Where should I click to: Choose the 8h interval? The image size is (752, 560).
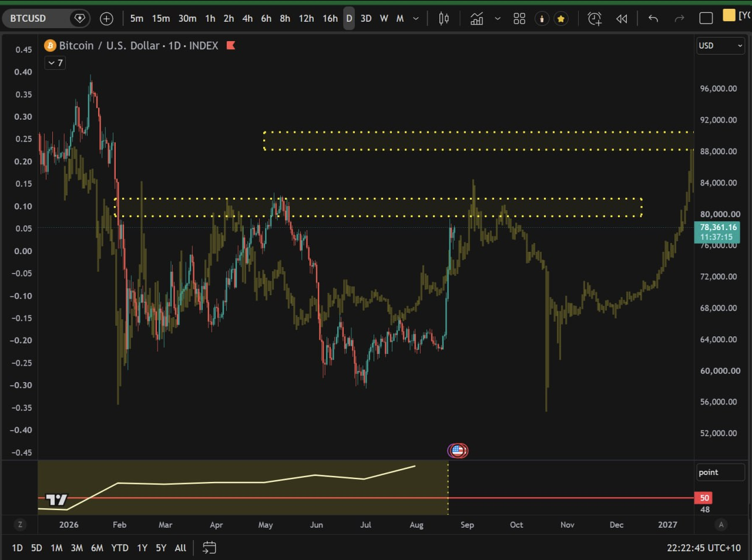coord(285,19)
